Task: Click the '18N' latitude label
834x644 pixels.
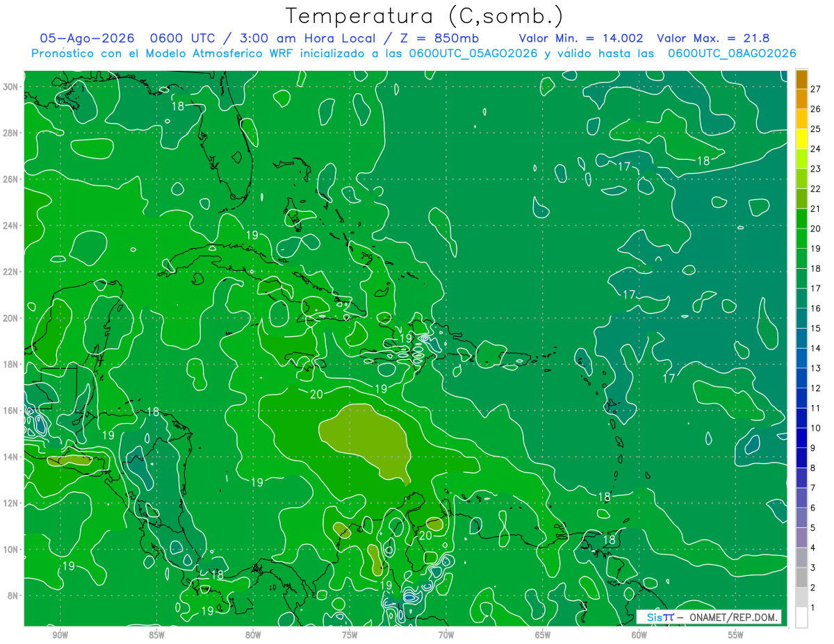Action: pos(10,364)
